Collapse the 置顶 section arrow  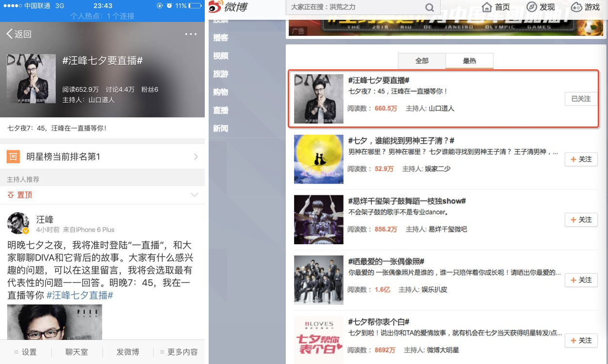click(x=195, y=195)
